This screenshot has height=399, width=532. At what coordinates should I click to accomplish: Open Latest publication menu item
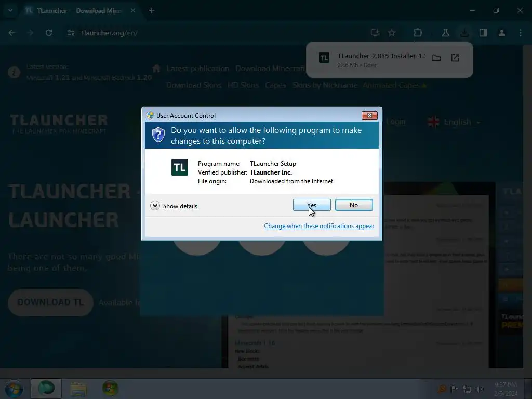[x=198, y=69]
